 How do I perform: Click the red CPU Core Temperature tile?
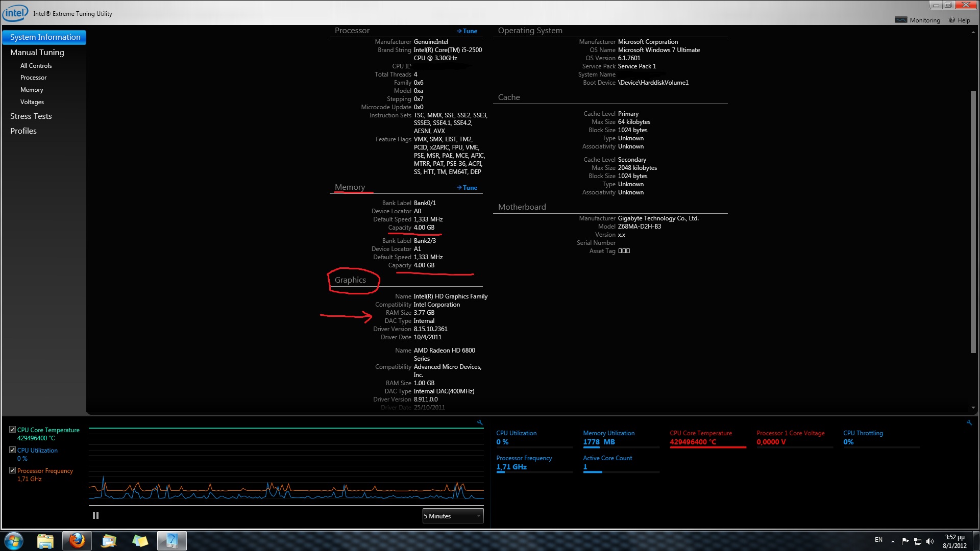708,439
